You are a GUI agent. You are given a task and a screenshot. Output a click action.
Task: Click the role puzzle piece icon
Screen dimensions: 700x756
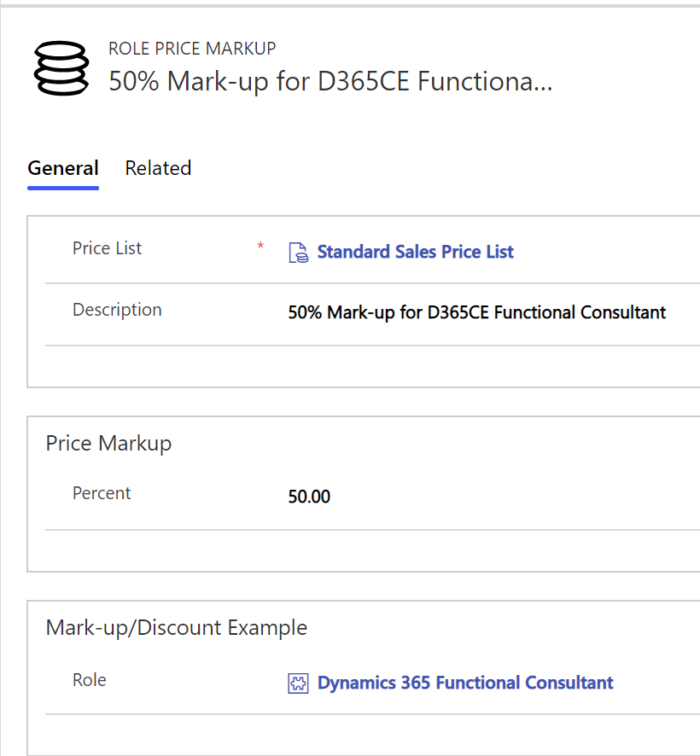298,683
